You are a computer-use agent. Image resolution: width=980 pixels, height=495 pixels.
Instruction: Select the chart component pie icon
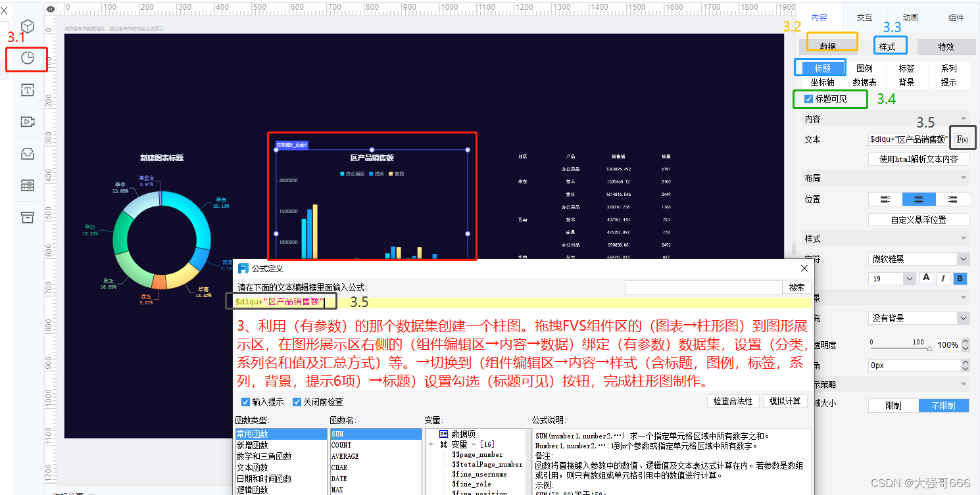pos(28,58)
